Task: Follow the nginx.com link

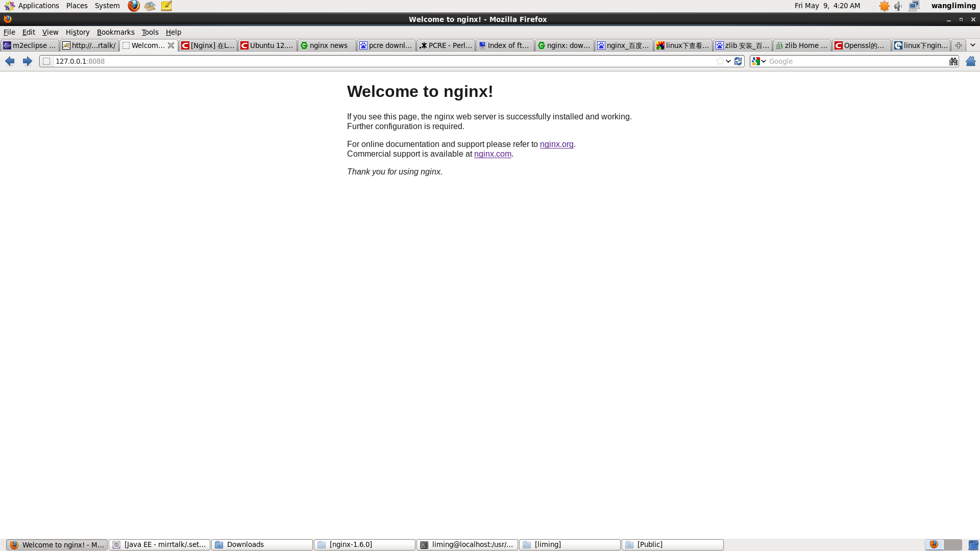Action: (x=493, y=154)
